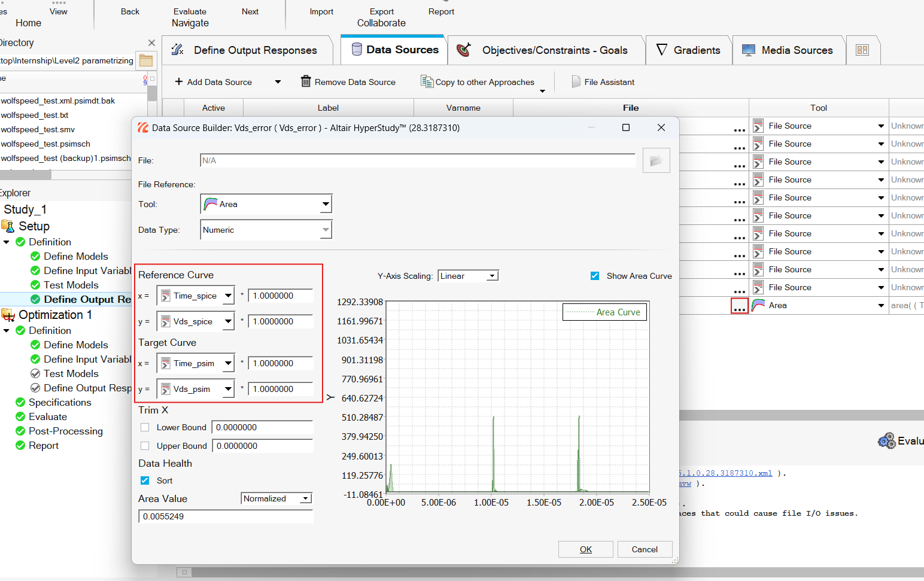Click the HyperStudy logo in the dialog title bar
This screenshot has height=581, width=924.
tap(143, 127)
